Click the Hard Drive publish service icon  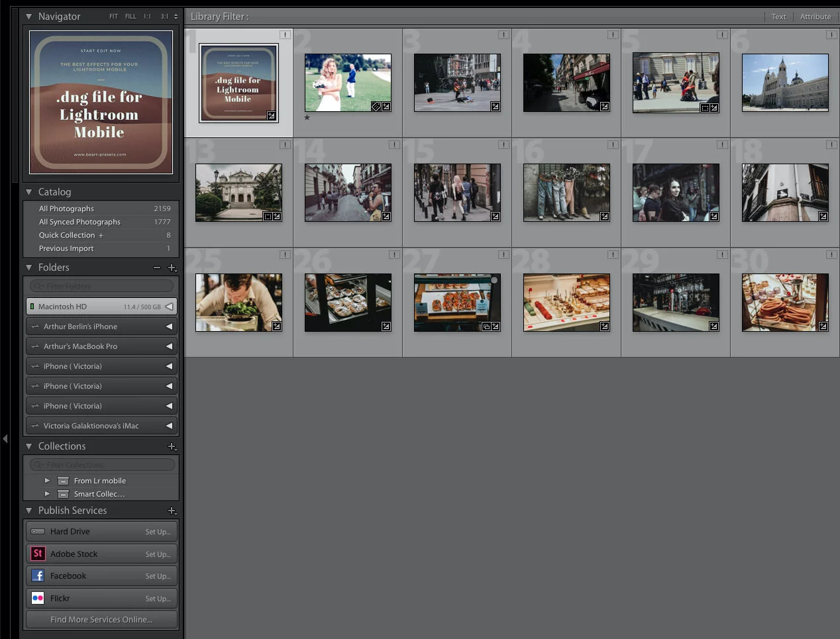(x=38, y=531)
